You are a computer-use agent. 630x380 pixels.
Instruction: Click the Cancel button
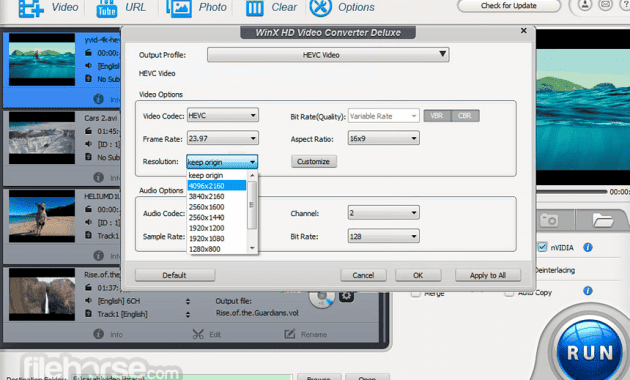[x=363, y=275]
